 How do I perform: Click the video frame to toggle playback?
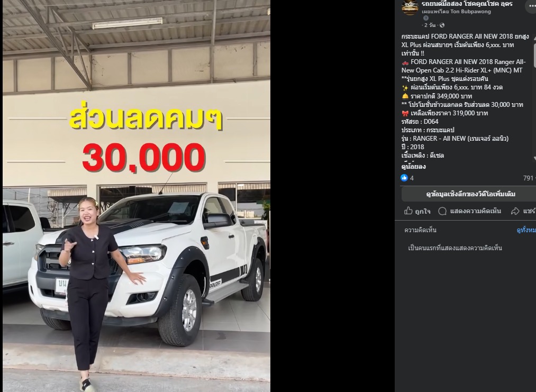click(x=137, y=196)
